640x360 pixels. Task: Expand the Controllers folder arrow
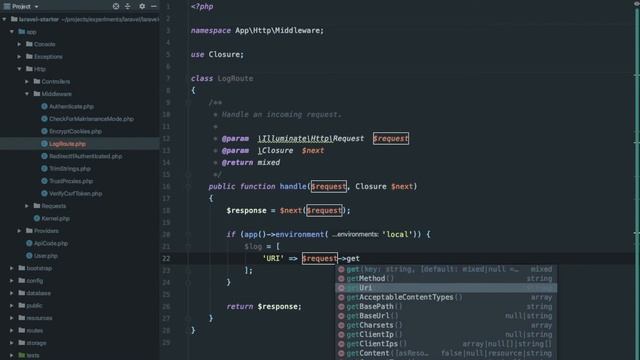pos(27,81)
